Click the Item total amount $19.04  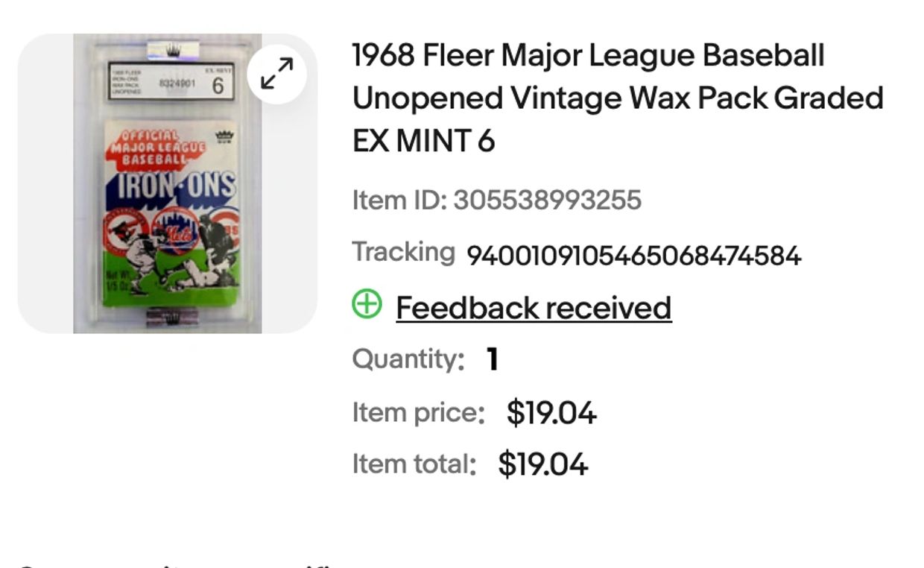coord(542,464)
